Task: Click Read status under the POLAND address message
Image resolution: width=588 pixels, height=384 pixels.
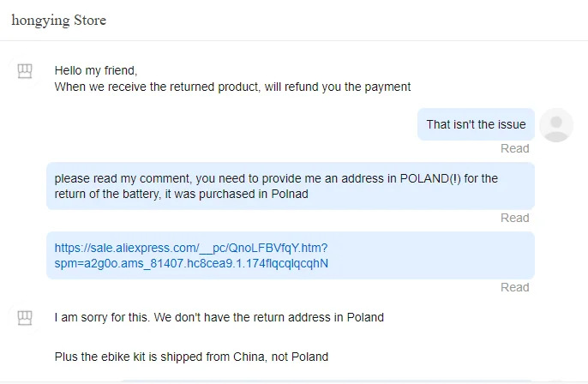Action: (x=514, y=218)
